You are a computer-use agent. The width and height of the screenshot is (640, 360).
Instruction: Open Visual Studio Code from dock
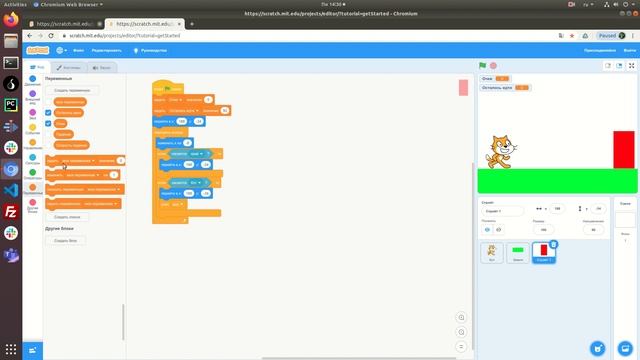click(11, 190)
